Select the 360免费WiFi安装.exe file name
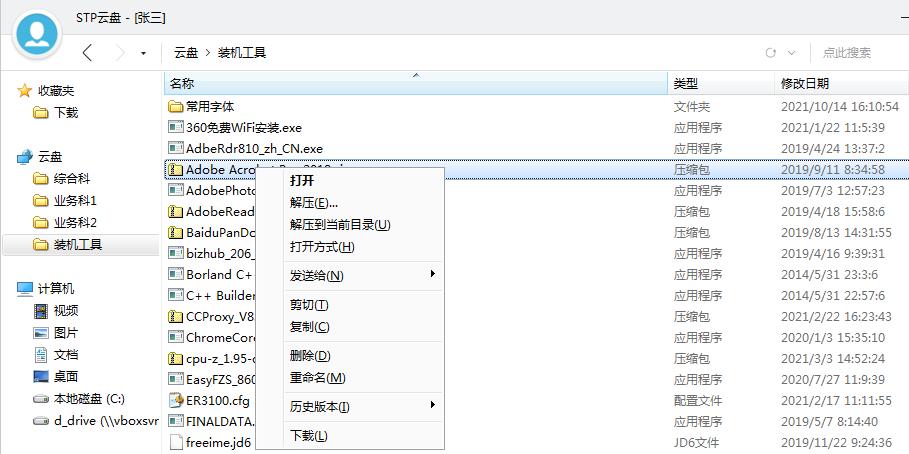 point(244,128)
